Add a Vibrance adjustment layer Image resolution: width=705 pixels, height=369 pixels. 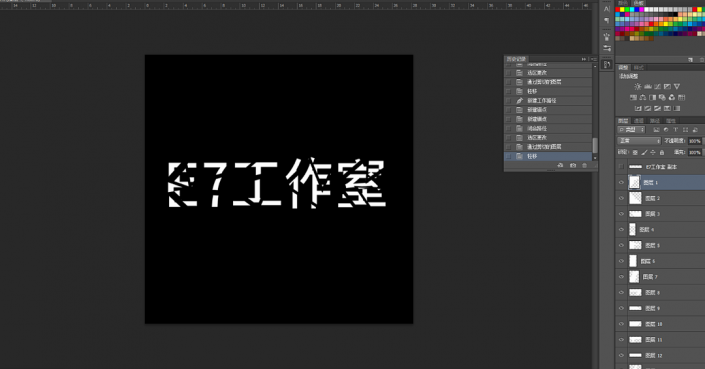(677, 86)
